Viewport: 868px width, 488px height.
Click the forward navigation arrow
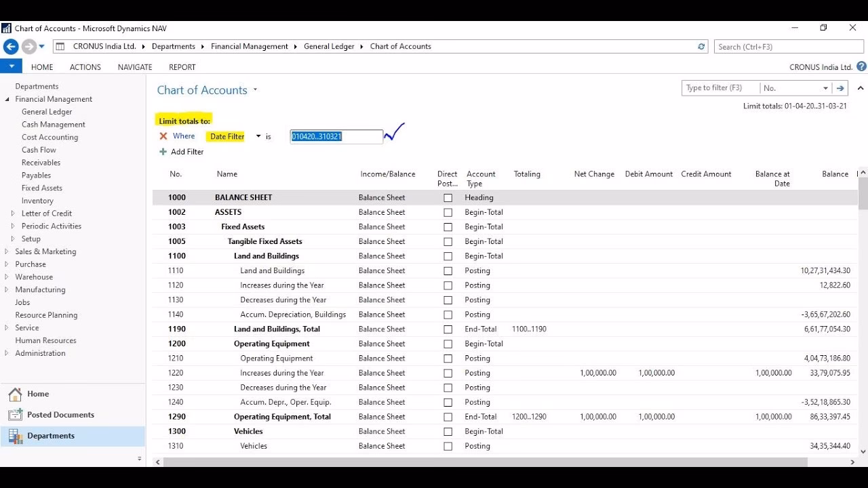click(x=27, y=45)
